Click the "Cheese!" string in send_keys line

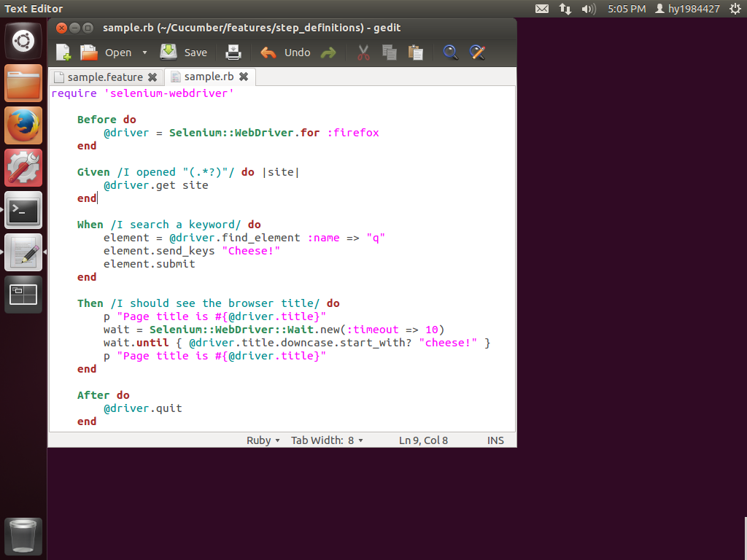point(251,251)
